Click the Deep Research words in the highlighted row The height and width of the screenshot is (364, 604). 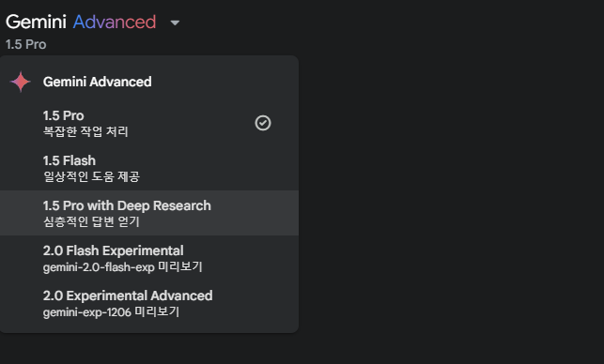click(164, 205)
